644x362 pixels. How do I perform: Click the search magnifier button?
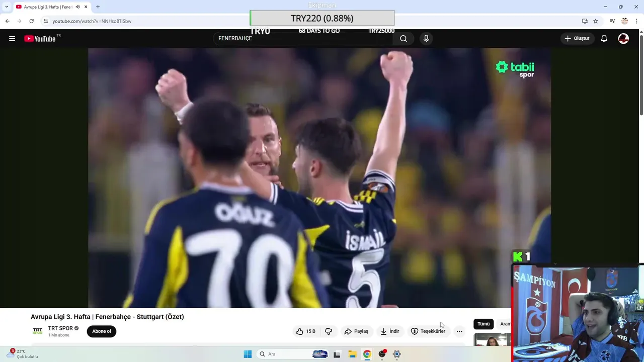[404, 39]
